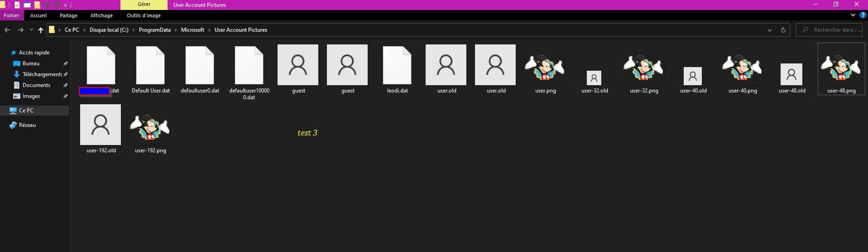Click Ce PC in the address breadcrumb
Image resolution: width=868 pixels, height=252 pixels.
pyautogui.click(x=72, y=30)
